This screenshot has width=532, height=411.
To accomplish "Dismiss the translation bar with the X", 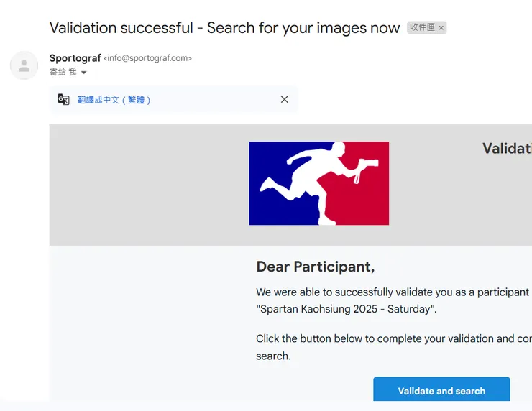I will pyautogui.click(x=284, y=100).
